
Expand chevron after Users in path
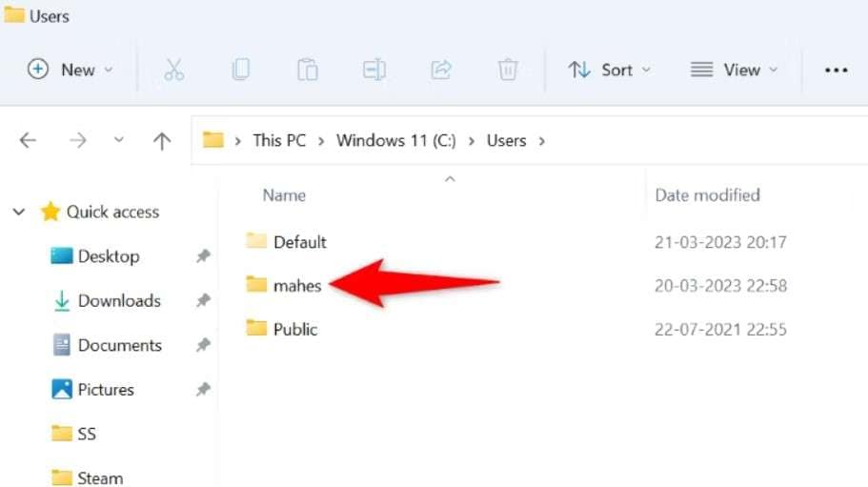tap(542, 141)
